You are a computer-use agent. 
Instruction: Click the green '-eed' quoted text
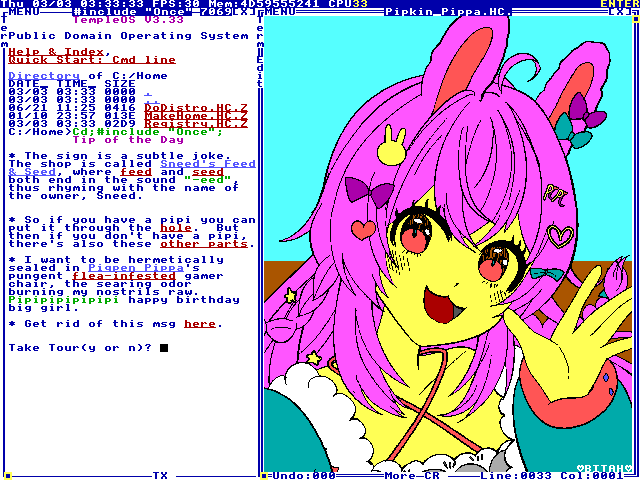(x=208, y=180)
